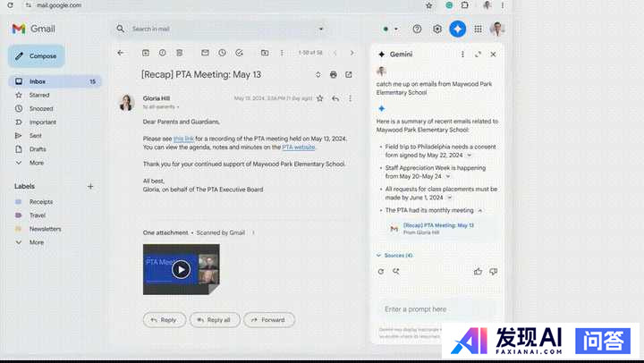
Task: Expand the Philadelphia field trip item
Action: click(469, 156)
